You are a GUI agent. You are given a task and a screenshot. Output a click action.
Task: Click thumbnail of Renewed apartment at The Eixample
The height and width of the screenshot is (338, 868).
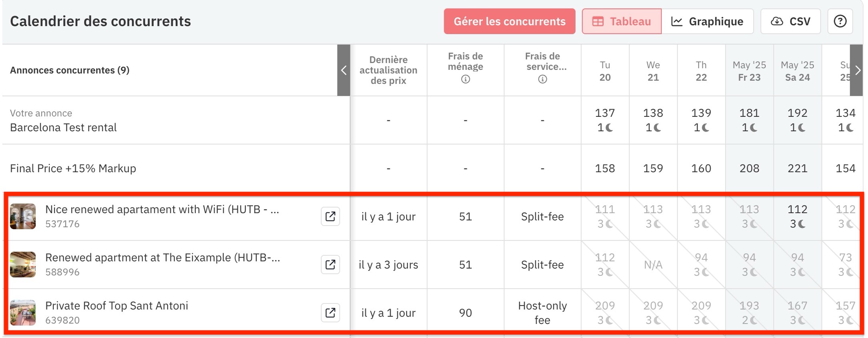tap(23, 265)
